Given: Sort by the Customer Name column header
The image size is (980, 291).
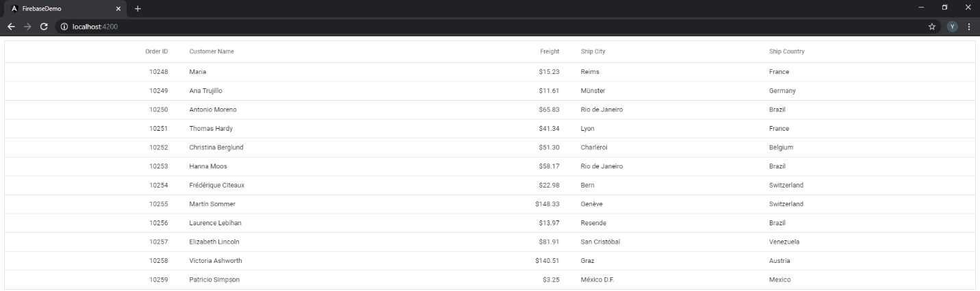Looking at the screenshot, I should [211, 51].
